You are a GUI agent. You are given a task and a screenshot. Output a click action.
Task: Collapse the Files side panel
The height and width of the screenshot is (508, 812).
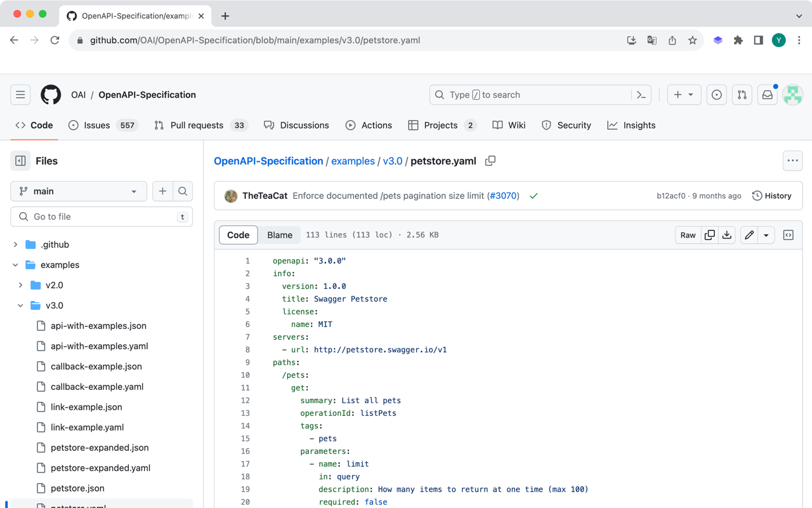point(20,161)
